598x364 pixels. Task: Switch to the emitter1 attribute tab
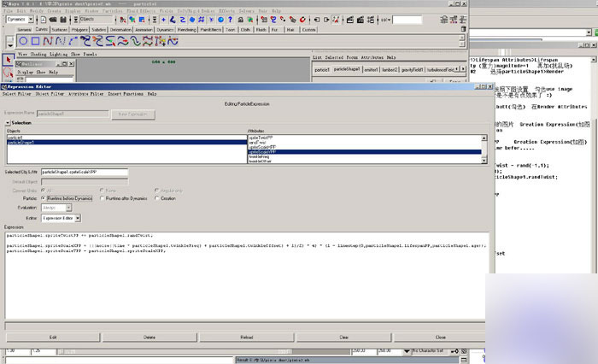[371, 69]
